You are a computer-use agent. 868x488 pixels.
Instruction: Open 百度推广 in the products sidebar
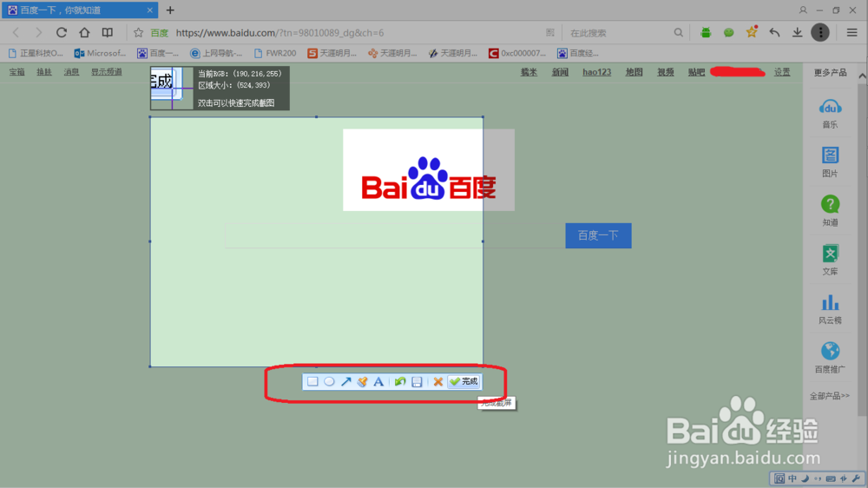[831, 358]
